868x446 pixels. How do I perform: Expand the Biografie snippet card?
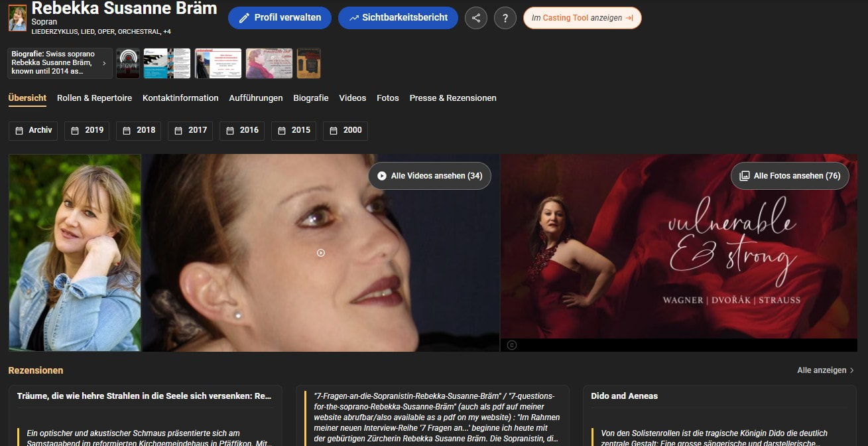60,63
